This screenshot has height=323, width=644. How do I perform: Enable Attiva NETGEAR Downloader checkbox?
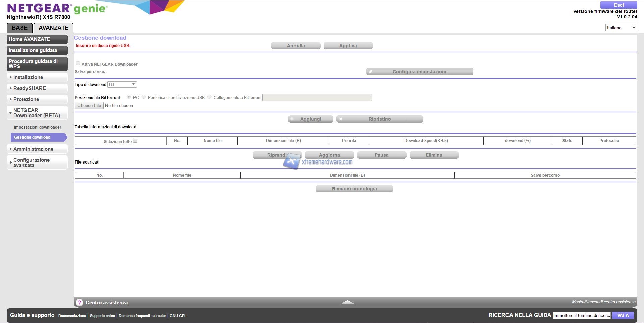[x=78, y=63]
